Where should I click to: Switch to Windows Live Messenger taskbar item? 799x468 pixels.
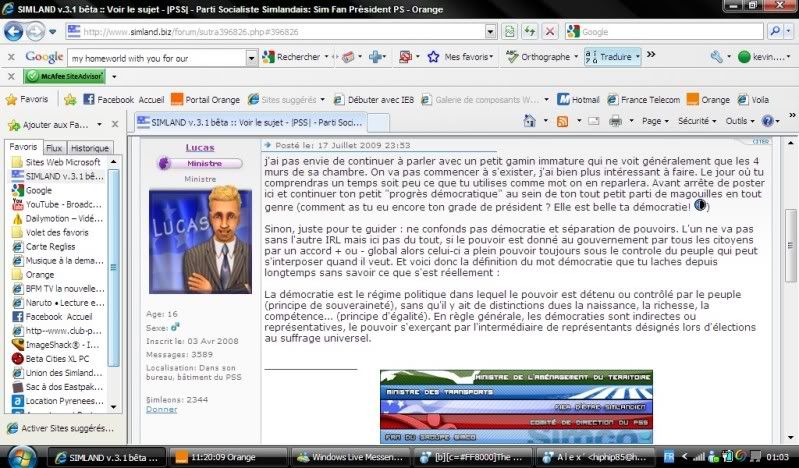[x=351, y=457]
